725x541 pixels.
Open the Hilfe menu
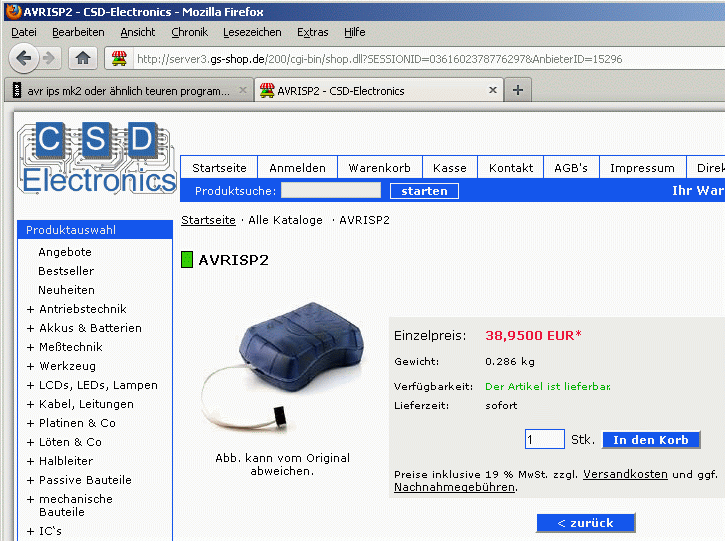click(355, 32)
